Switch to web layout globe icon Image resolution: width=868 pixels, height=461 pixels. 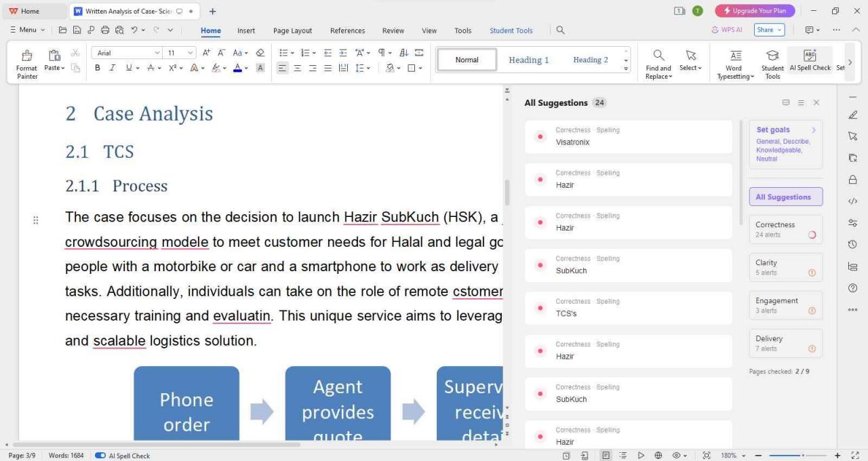(x=658, y=456)
